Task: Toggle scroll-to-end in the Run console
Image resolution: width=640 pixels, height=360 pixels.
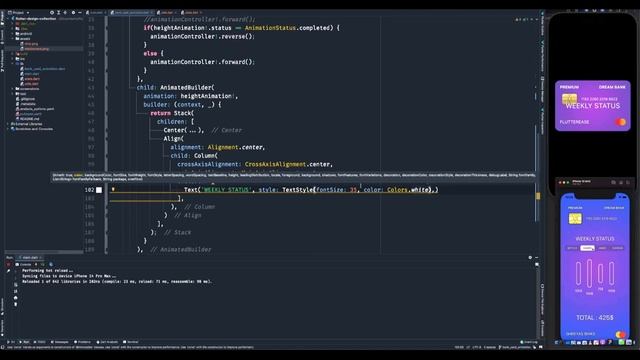Action: [16, 291]
